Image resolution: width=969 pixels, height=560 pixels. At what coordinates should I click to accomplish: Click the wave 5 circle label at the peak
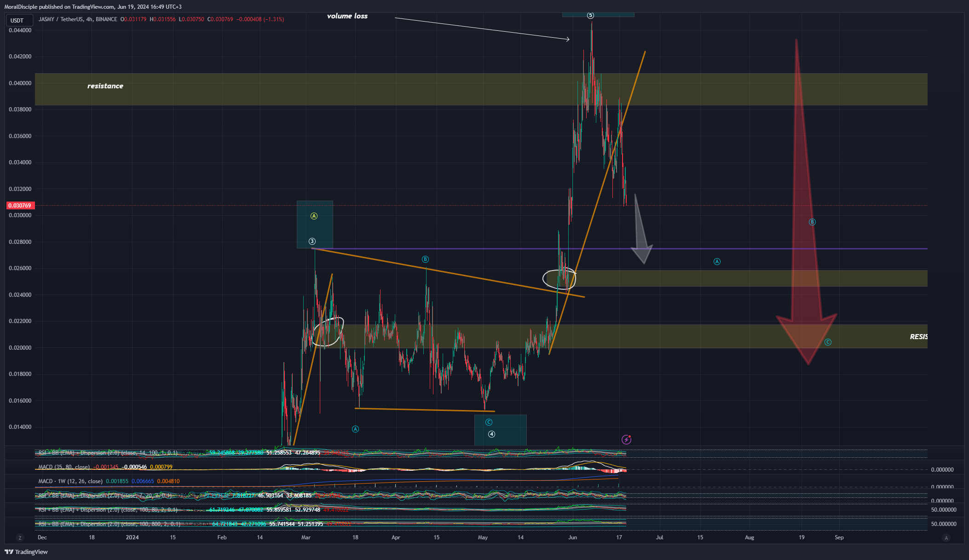(590, 15)
